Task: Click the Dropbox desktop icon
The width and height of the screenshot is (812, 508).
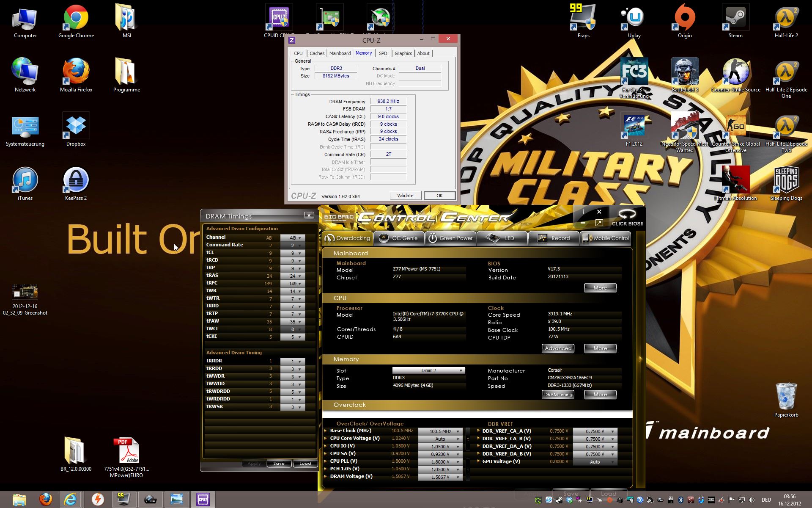Action: click(x=76, y=126)
